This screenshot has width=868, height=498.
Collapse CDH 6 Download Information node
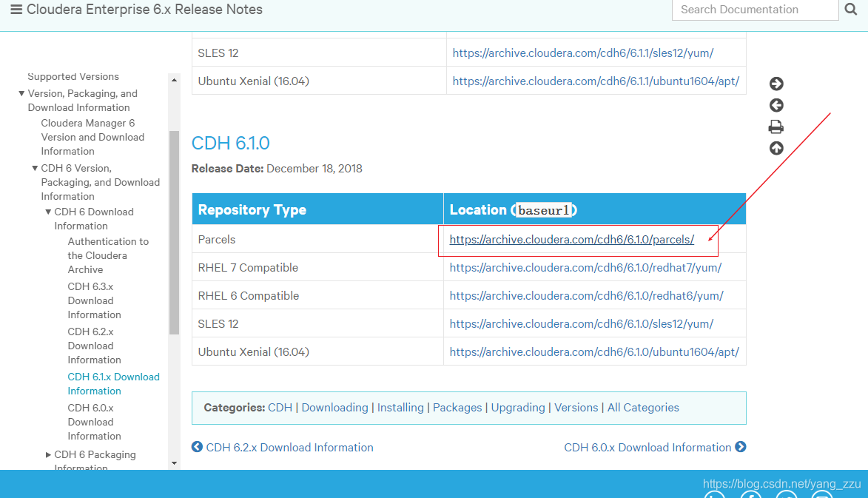pyautogui.click(x=48, y=212)
